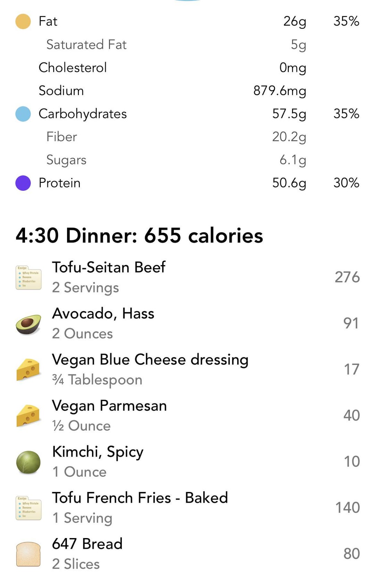The height and width of the screenshot is (588, 375).
Task: Tap the Tofu French Fries recipe icon
Action: coord(28,508)
